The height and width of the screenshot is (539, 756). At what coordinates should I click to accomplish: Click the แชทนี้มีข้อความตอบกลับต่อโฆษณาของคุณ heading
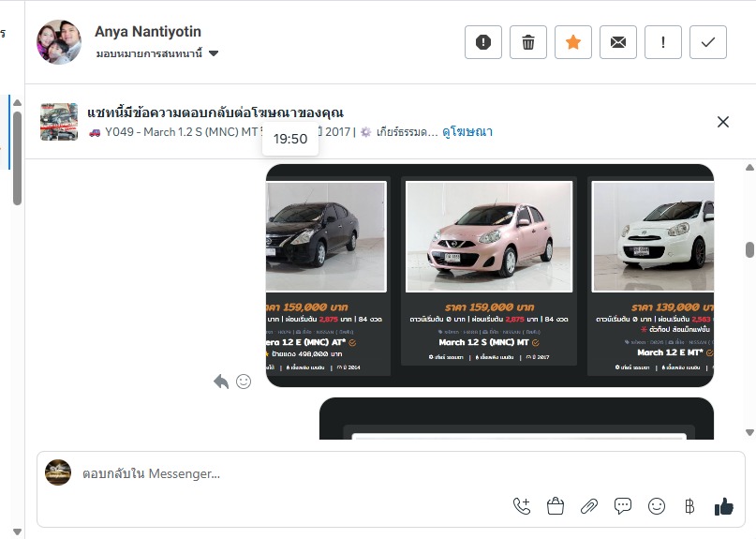click(215, 112)
